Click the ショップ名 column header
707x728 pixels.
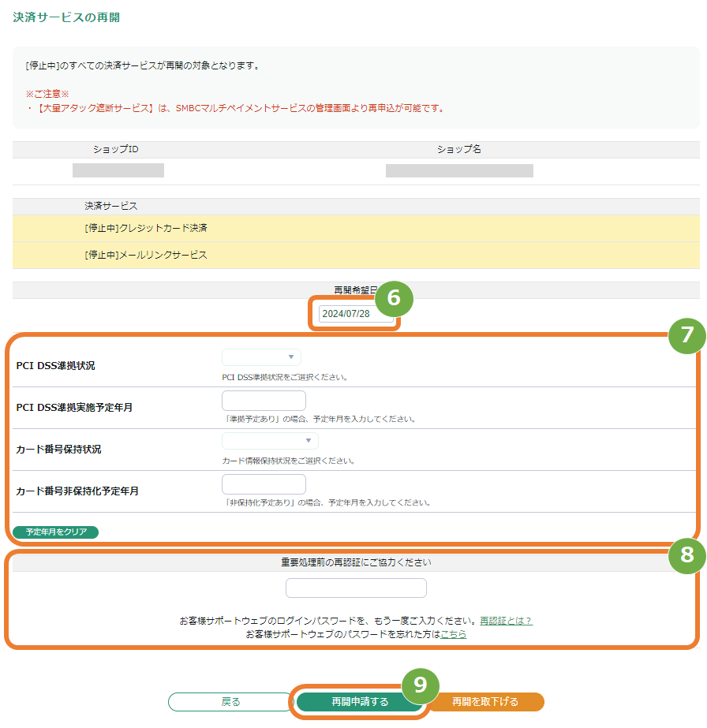[x=458, y=150]
